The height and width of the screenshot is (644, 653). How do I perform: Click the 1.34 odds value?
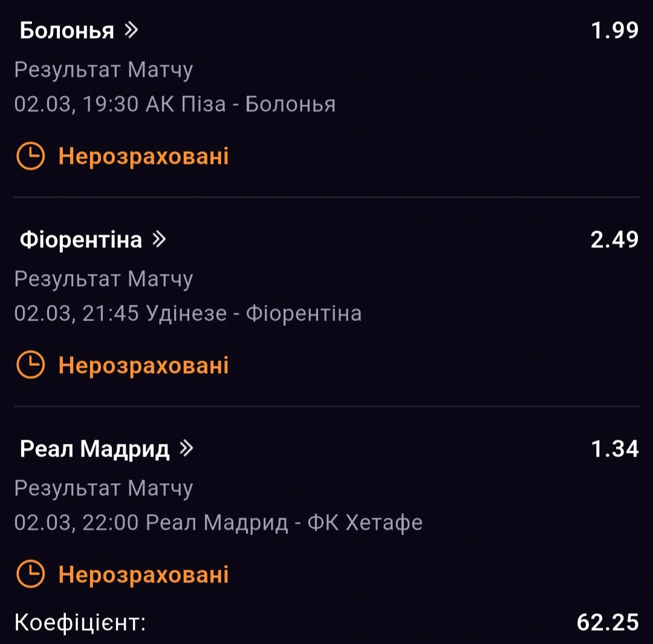(x=616, y=449)
